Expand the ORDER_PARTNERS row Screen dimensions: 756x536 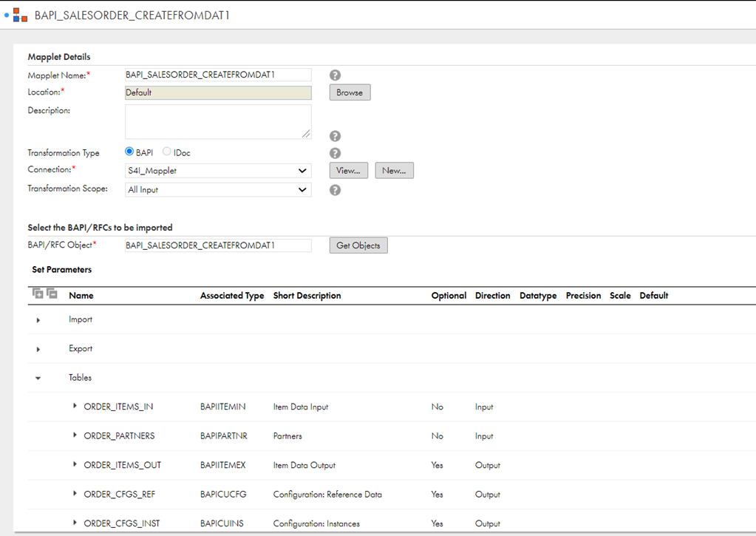tap(75, 435)
